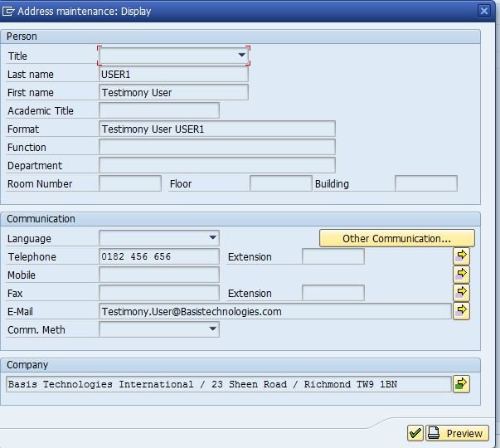Click the Building input field
Viewport: 500px width, 448px height.
[x=426, y=183]
